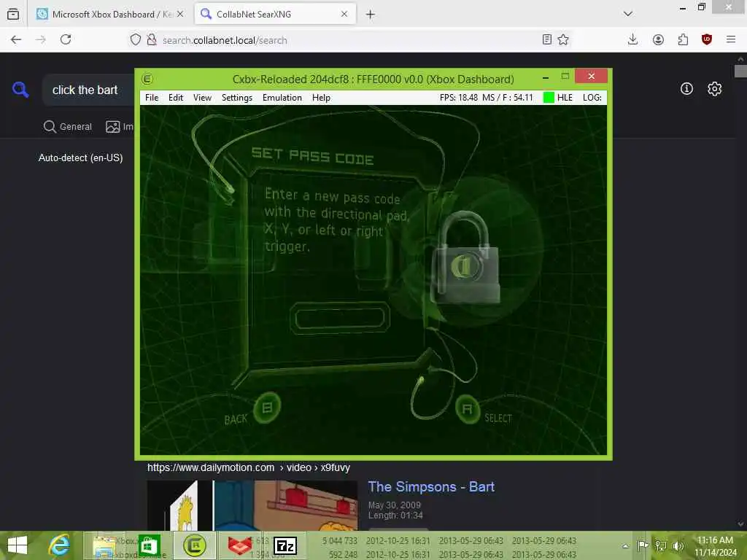Go back to previous page
This screenshot has height=560, width=747.
coord(16,40)
